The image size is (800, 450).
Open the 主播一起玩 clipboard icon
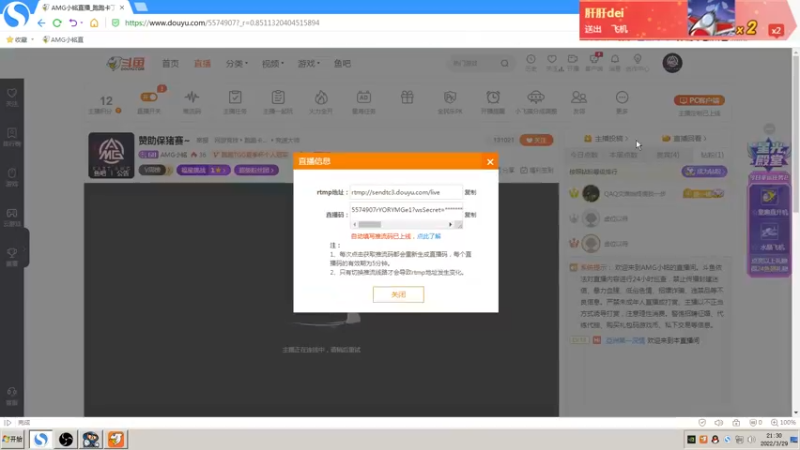[278, 97]
